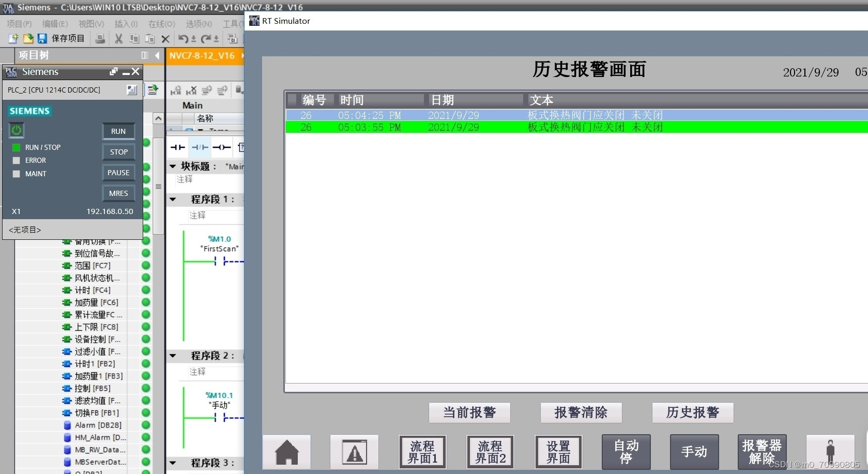Viewport: 868px width, 474px height.
Task: Open the 项目(P) menu
Action: click(x=19, y=24)
